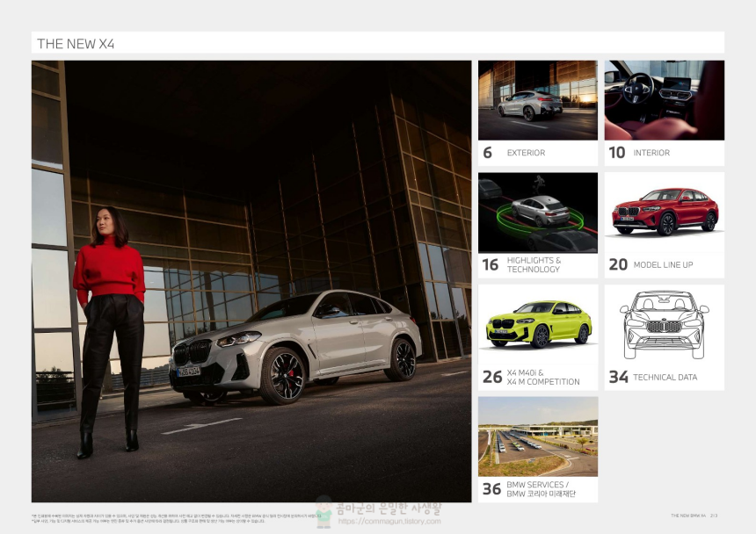Click the fine-print disclaimer text at bottom left
The width and height of the screenshot is (756, 534).
click(x=176, y=518)
